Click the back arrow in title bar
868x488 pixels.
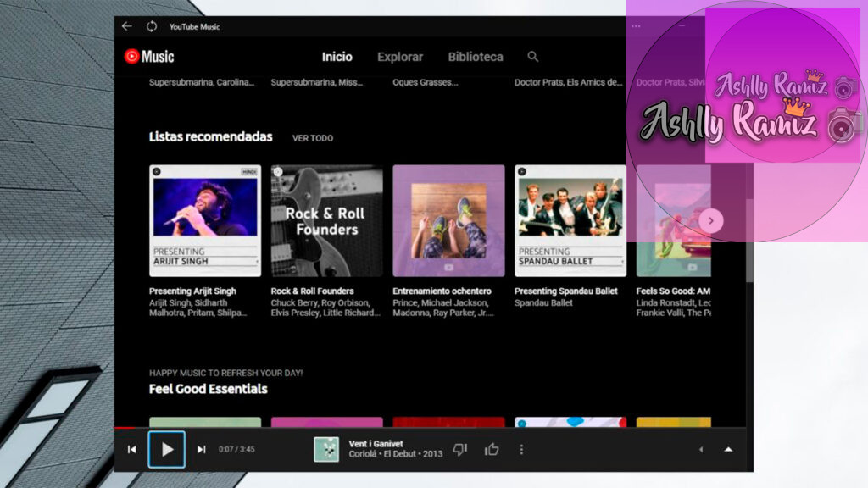point(126,26)
